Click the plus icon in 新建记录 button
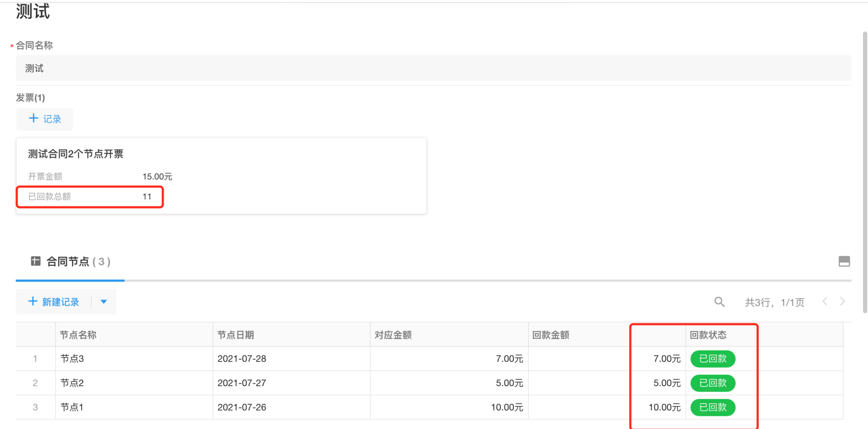This screenshot has height=429, width=868. click(x=33, y=302)
